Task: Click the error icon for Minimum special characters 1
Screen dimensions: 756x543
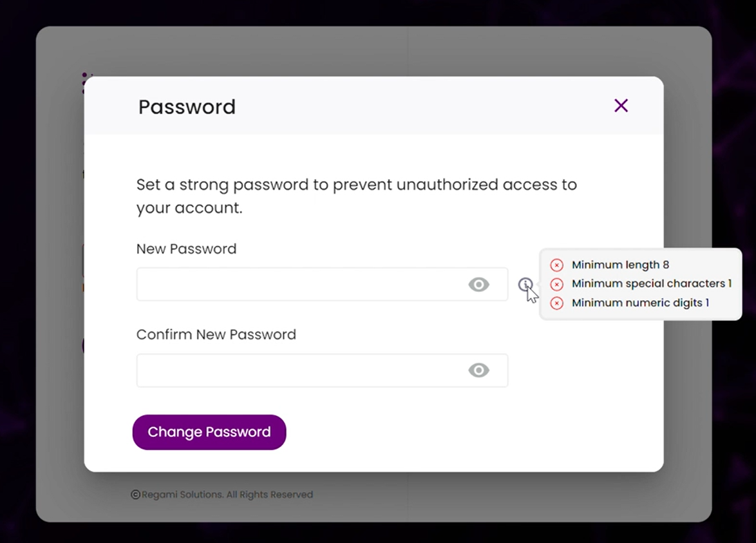Action: click(556, 283)
